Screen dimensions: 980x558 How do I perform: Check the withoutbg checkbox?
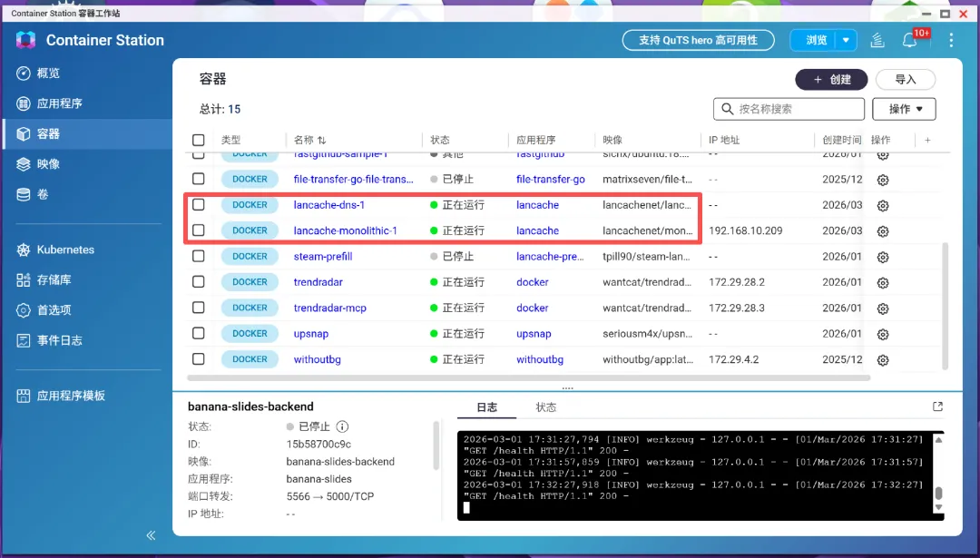(x=198, y=358)
